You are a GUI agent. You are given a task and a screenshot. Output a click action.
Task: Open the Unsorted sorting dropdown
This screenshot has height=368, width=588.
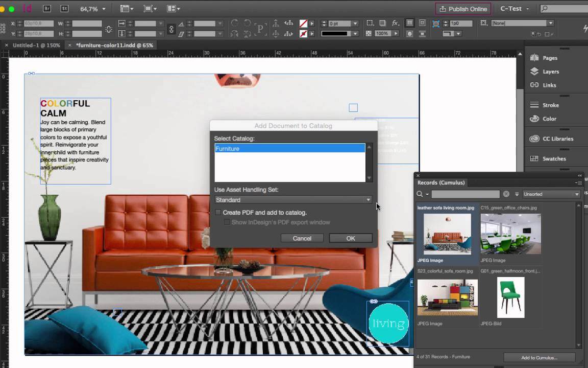coord(551,194)
